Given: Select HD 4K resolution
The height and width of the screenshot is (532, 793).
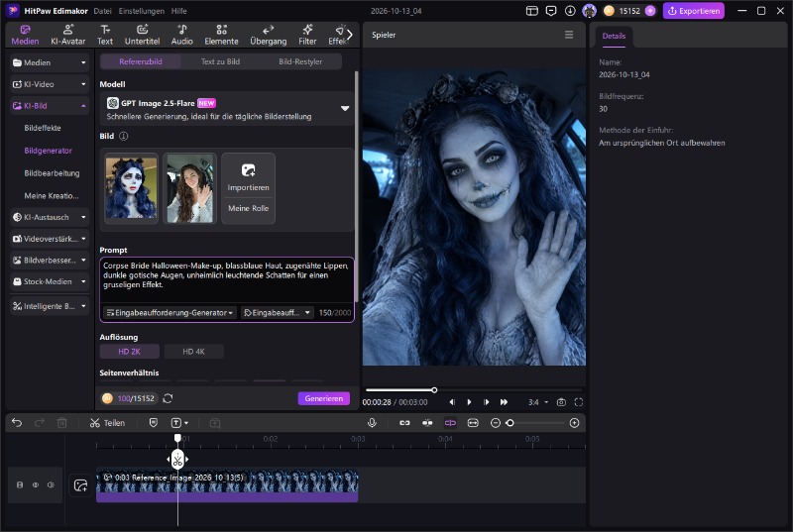Looking at the screenshot, I should [193, 352].
